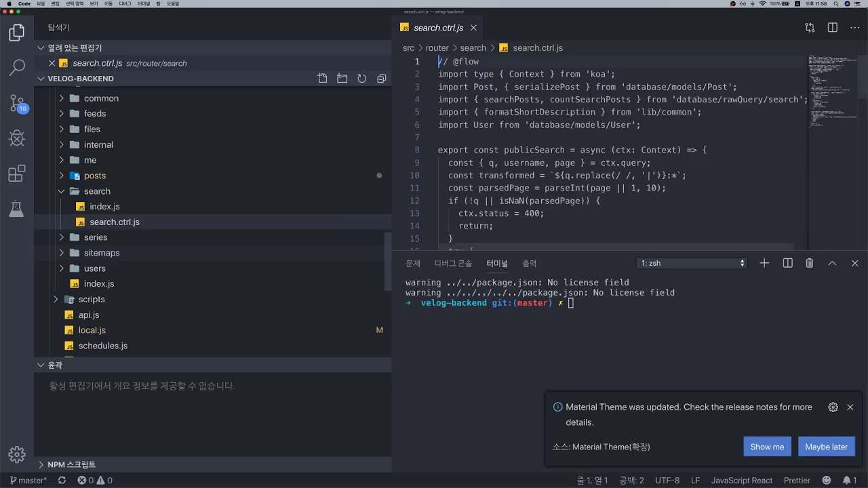Change language mode JavaScript React
868x488 pixels.
coord(742,481)
